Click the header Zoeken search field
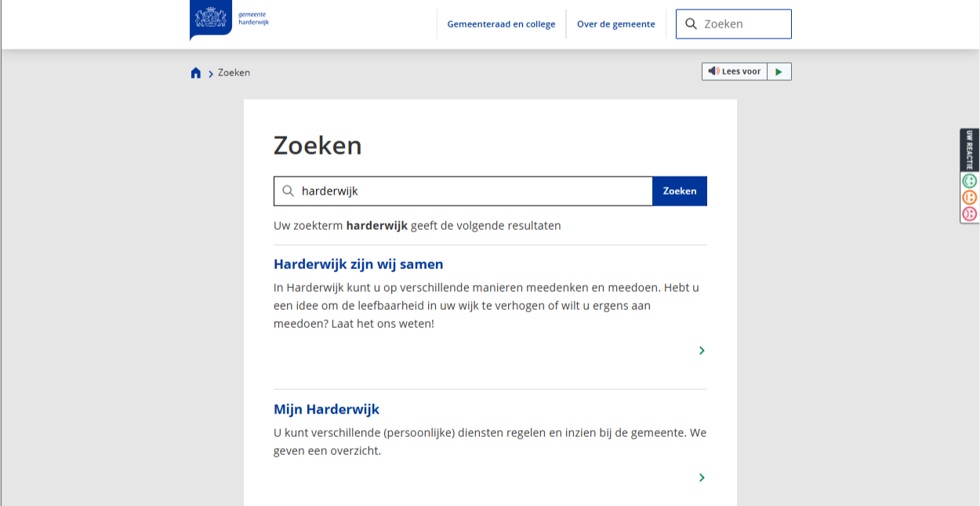This screenshot has height=506, width=980. pos(734,24)
